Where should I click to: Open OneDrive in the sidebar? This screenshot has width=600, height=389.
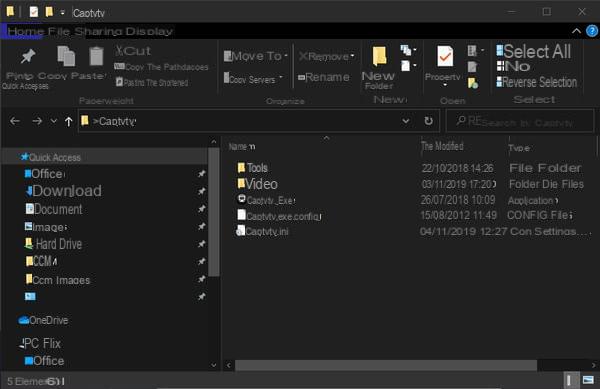[x=43, y=320]
